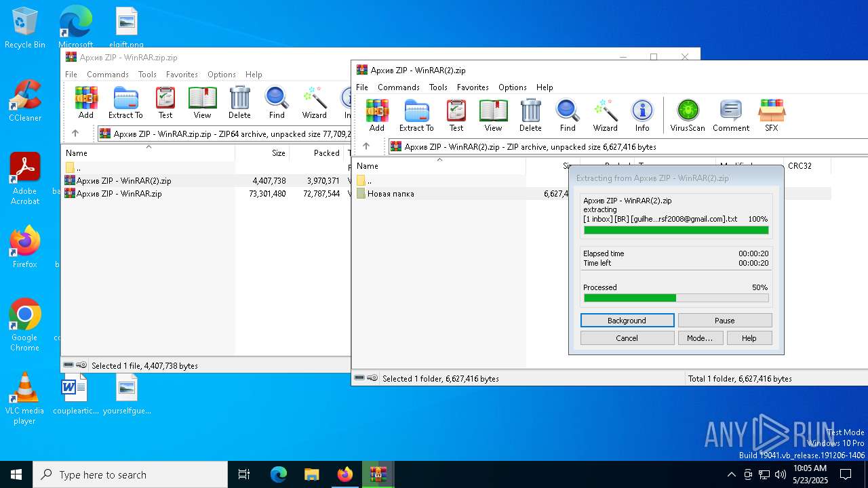Open Tools menu in WinRAR(2).zip window
The width and height of the screenshot is (868, 488).
click(438, 87)
